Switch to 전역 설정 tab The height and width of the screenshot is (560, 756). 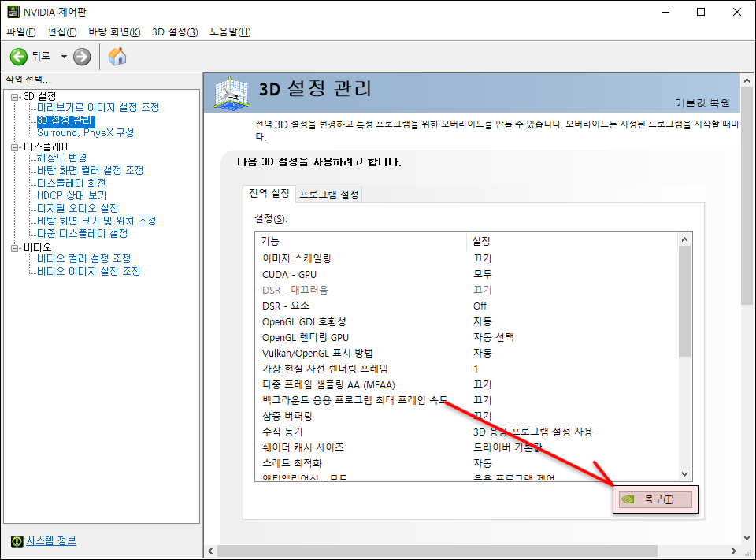(269, 194)
